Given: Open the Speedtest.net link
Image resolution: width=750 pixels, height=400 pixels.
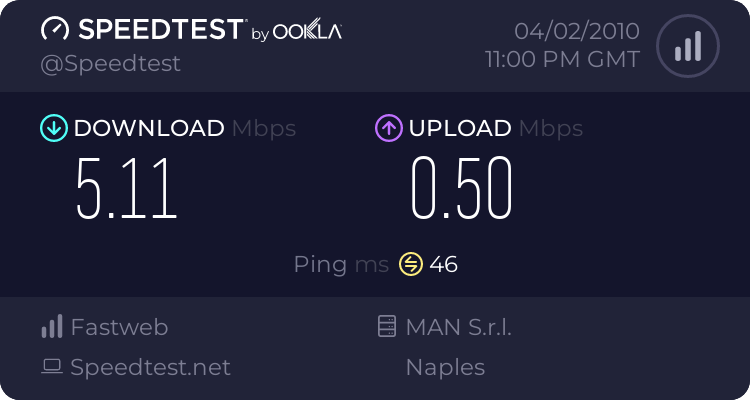Looking at the screenshot, I should point(150,367).
